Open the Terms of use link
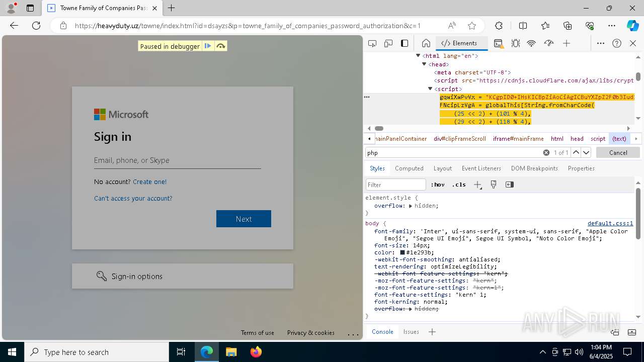The image size is (644, 362). click(257, 333)
